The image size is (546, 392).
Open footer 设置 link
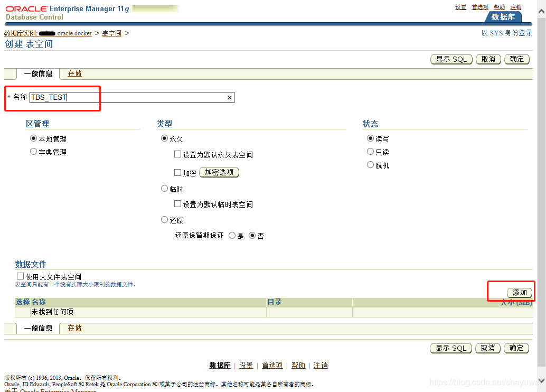coord(246,366)
